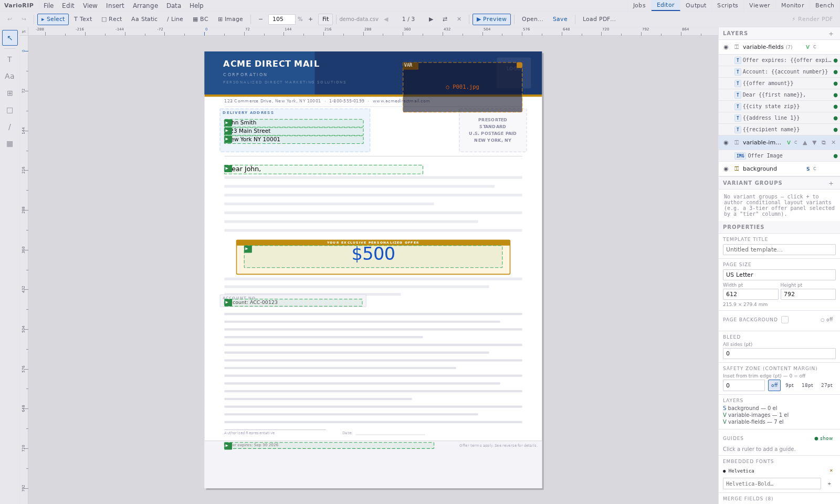This screenshot has height=504, width=840.
Task: Open the Data menu
Action: pyautogui.click(x=174, y=6)
